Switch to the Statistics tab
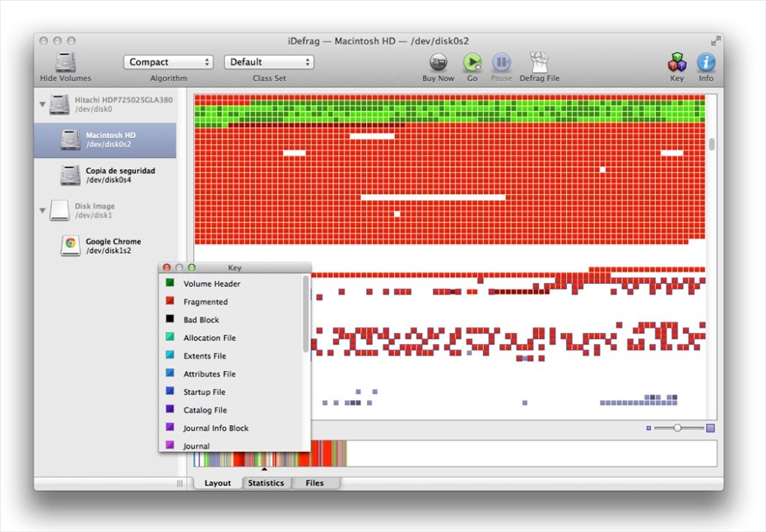This screenshot has height=532, width=766. (266, 483)
